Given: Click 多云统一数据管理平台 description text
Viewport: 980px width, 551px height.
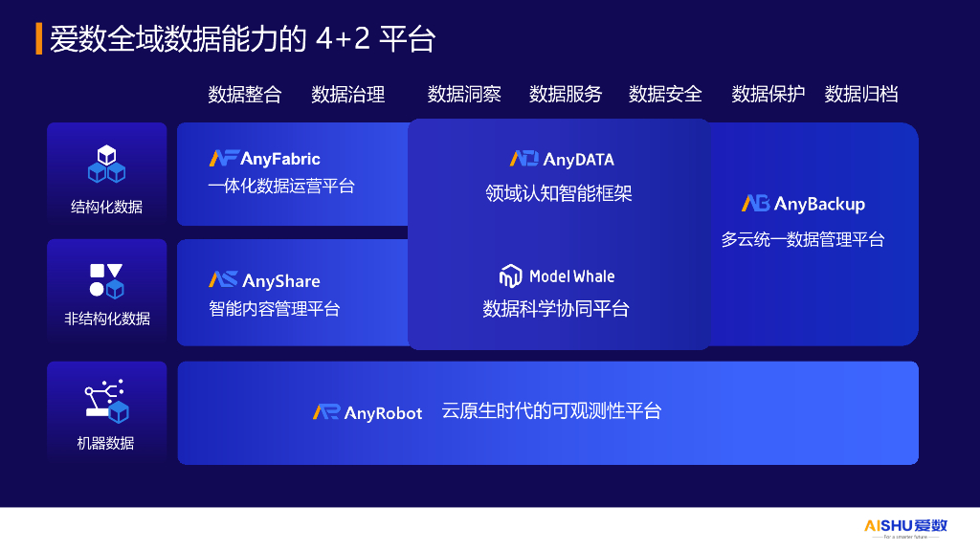Looking at the screenshot, I should pyautogui.click(x=803, y=239).
